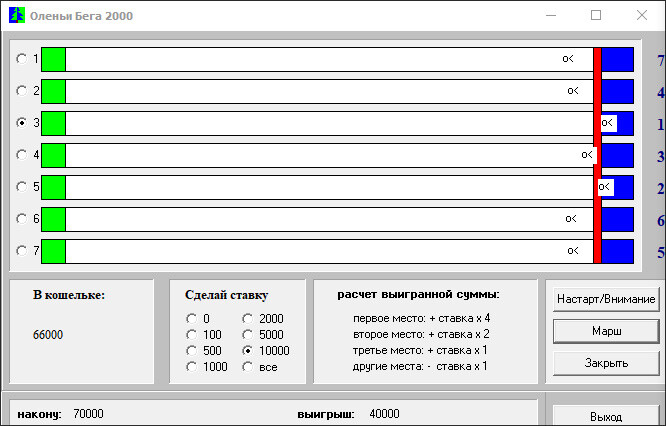Minimize the Олены Бега 2000 window
Image resolution: width=666 pixels, height=426 pixels.
coord(551,15)
